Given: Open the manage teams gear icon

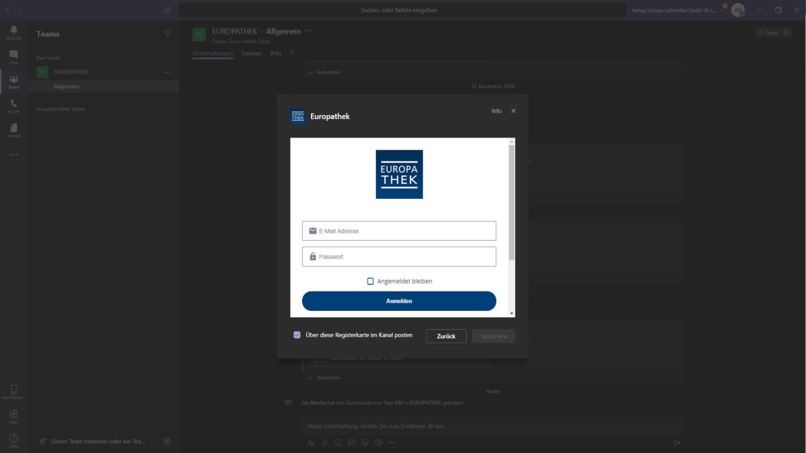Looking at the screenshot, I should click(x=167, y=441).
